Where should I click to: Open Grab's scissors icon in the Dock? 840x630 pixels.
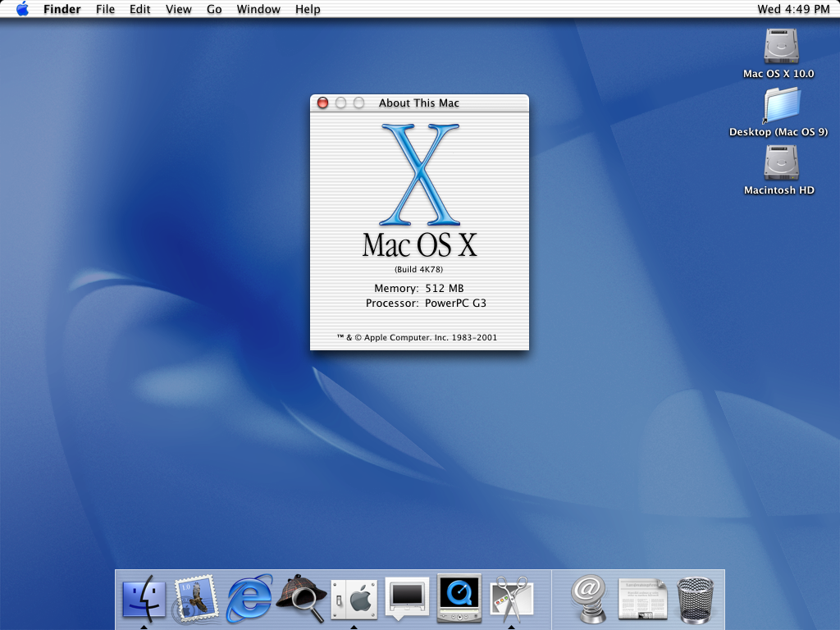point(510,599)
